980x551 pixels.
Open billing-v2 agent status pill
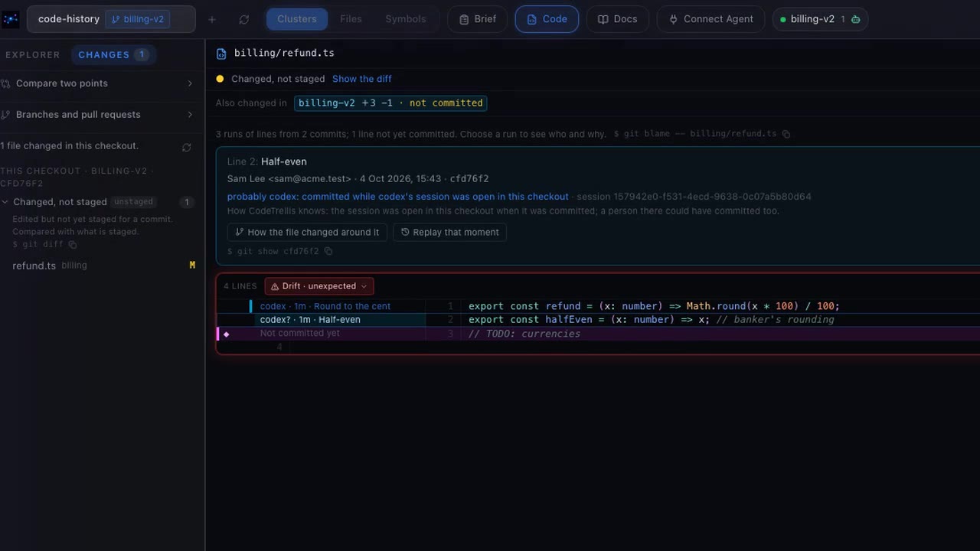click(x=820, y=19)
